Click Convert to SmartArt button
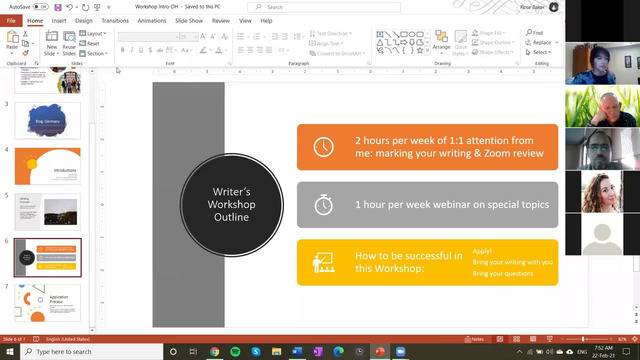The width and height of the screenshot is (640, 360). pyautogui.click(x=337, y=53)
